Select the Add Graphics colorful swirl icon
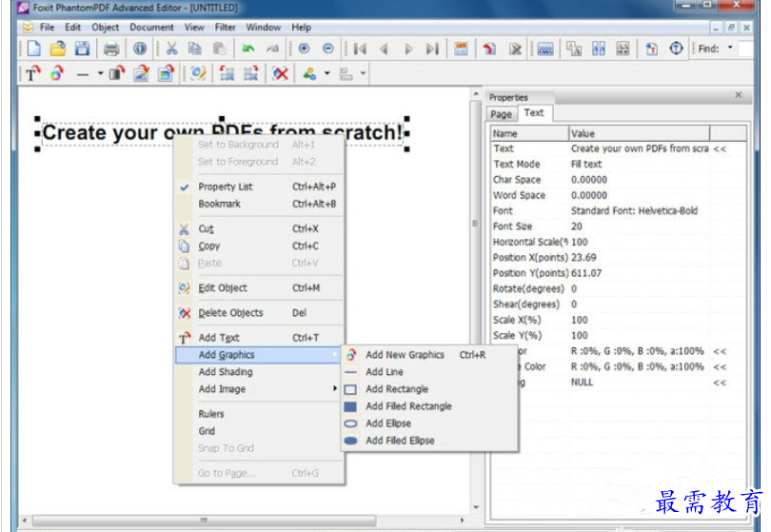This screenshot has width=771, height=532. pos(57,73)
